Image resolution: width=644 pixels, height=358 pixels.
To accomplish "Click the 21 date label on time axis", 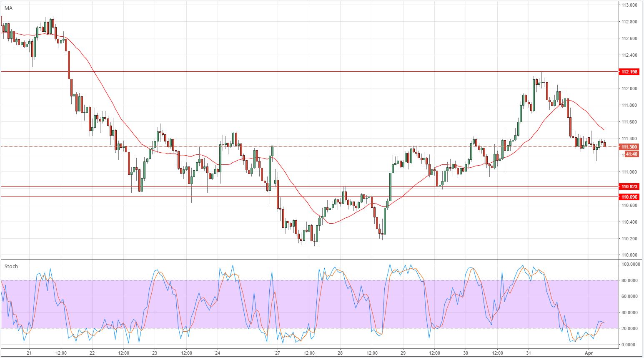I will tap(29, 353).
